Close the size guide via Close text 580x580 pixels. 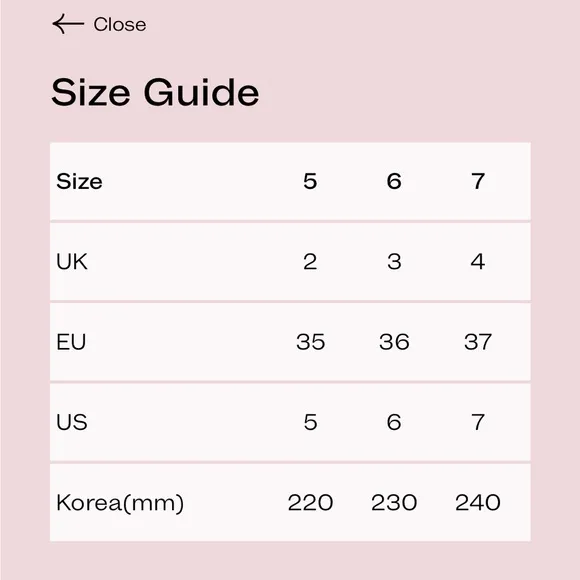pos(120,25)
